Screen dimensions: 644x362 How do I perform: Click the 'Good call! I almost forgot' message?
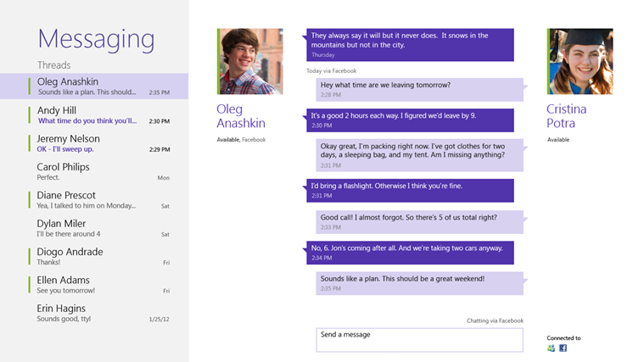tap(419, 222)
